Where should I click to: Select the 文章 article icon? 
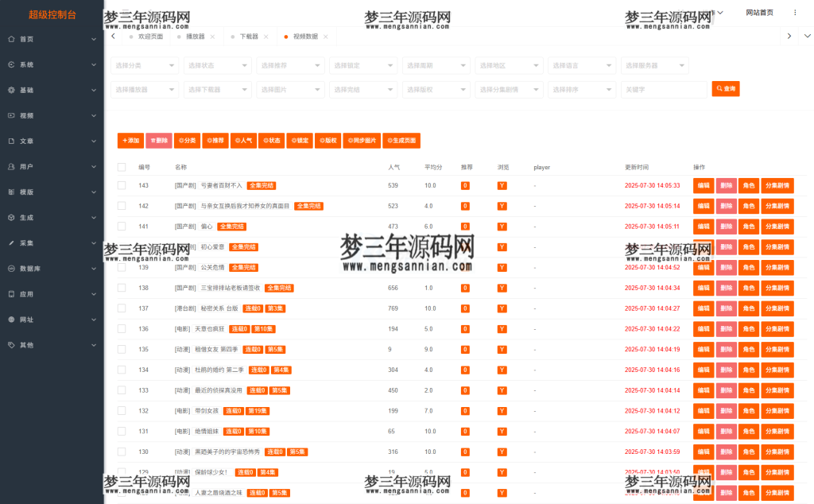[10, 141]
